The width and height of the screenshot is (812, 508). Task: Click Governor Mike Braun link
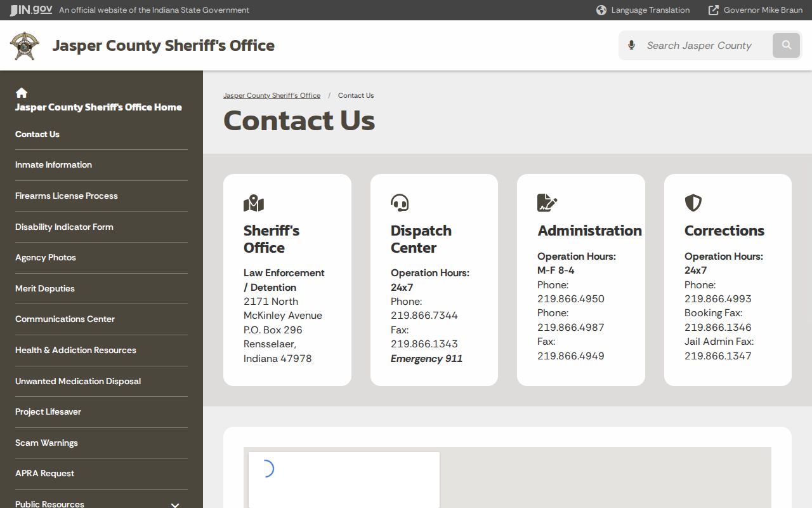coord(763,10)
